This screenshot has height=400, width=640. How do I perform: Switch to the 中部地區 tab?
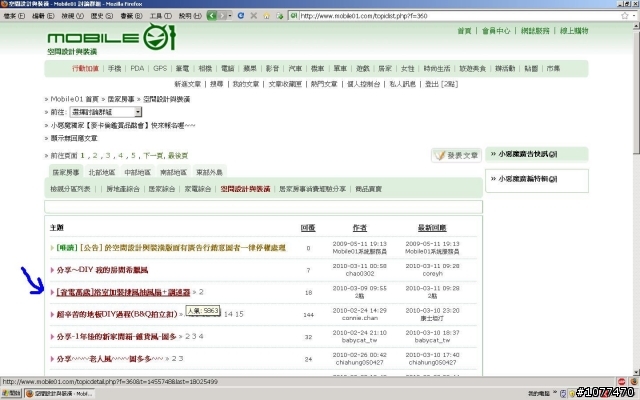click(138, 172)
